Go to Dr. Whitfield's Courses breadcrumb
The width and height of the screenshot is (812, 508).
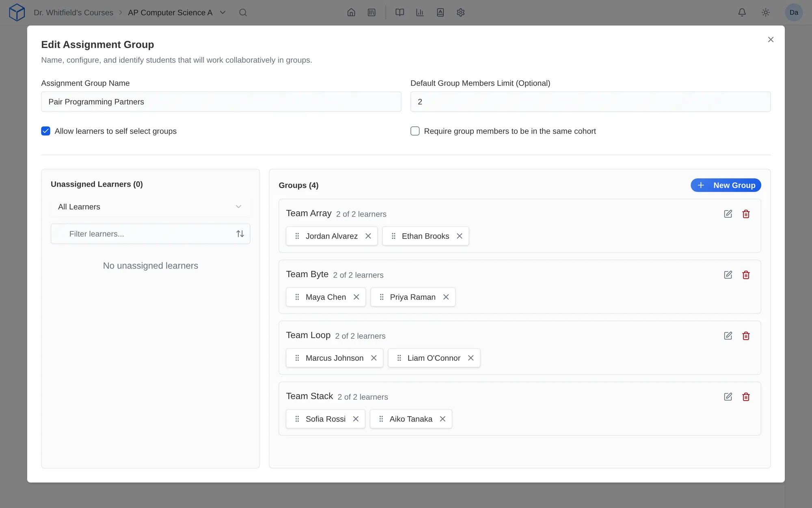pyautogui.click(x=73, y=13)
